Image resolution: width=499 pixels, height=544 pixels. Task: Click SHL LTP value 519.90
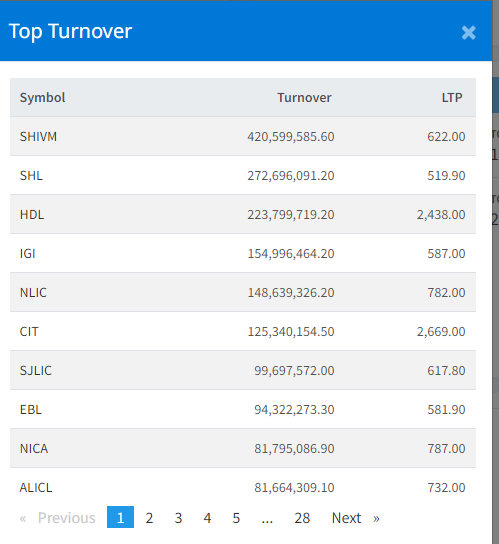pyautogui.click(x=446, y=176)
